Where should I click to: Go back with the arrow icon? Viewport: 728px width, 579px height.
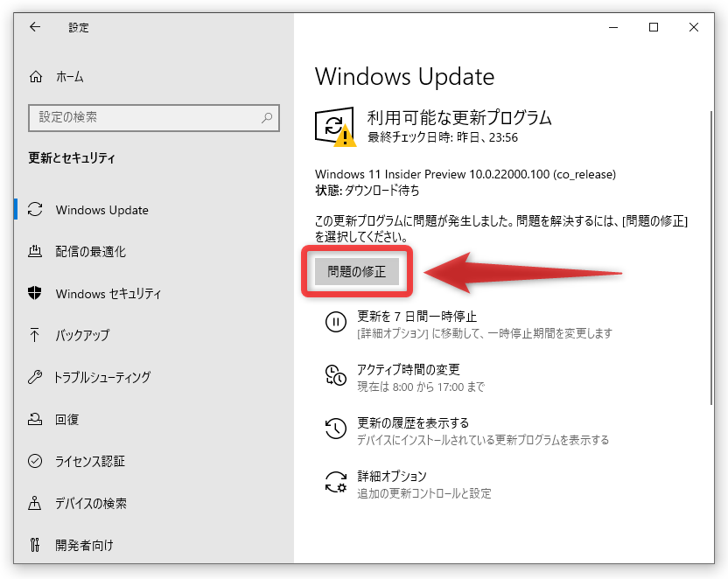[x=35, y=27]
